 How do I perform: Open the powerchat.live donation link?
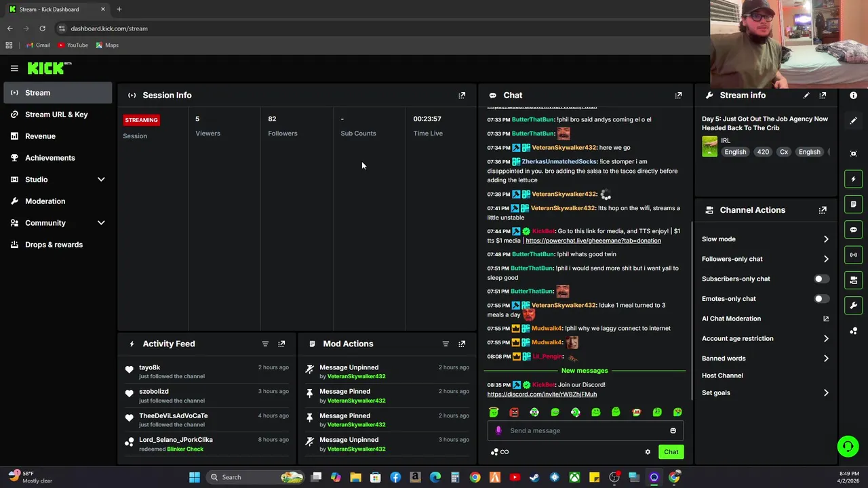[x=593, y=241]
